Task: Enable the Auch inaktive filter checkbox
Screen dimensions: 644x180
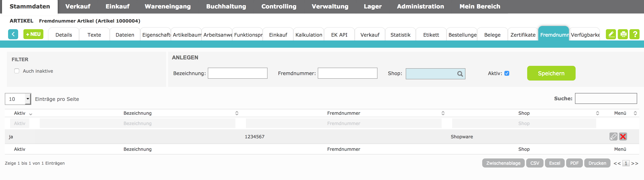Action: (x=17, y=71)
